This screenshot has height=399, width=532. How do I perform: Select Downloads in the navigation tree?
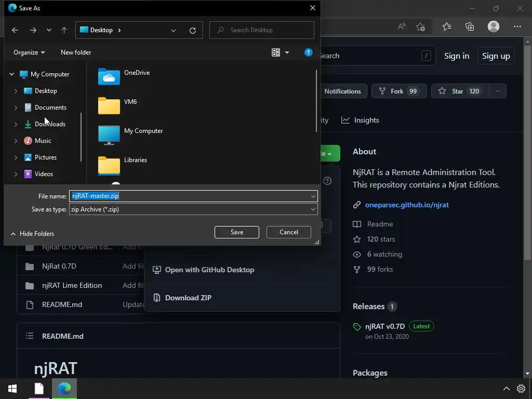tap(45, 124)
